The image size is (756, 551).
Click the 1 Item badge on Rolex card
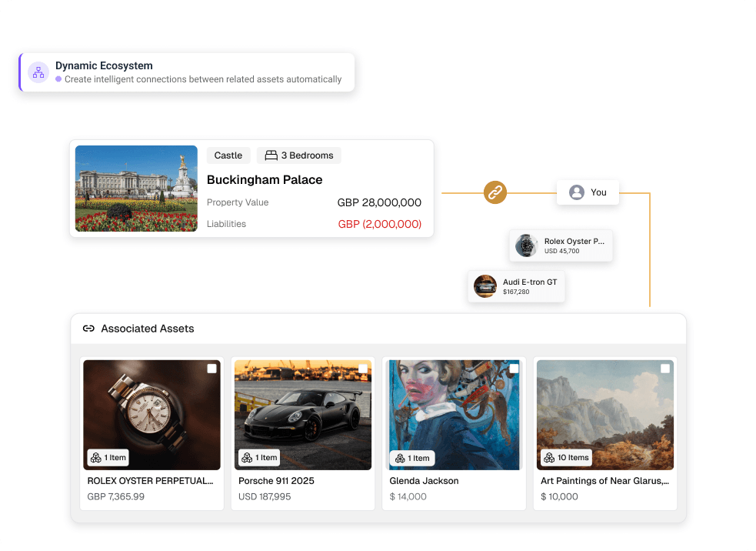108,458
